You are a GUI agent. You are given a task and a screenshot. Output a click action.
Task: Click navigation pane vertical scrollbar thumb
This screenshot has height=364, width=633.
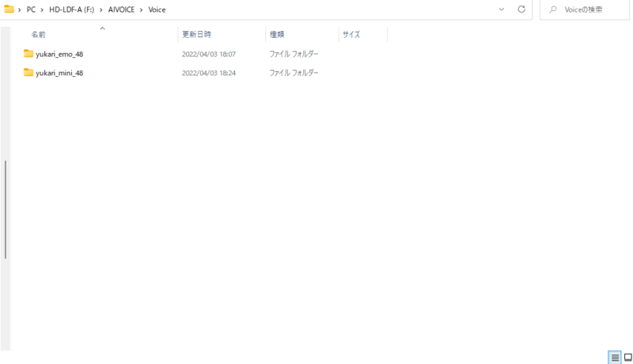(x=6, y=210)
